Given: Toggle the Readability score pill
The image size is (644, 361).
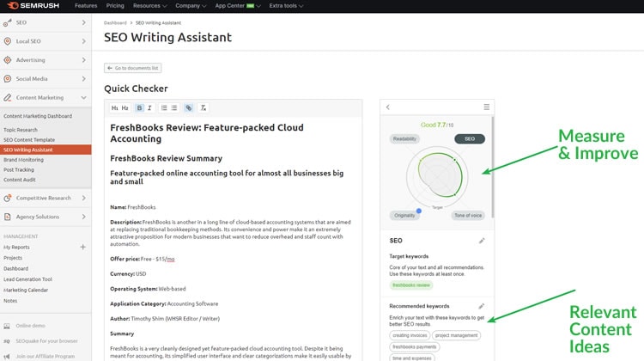Looking at the screenshot, I should click(404, 139).
